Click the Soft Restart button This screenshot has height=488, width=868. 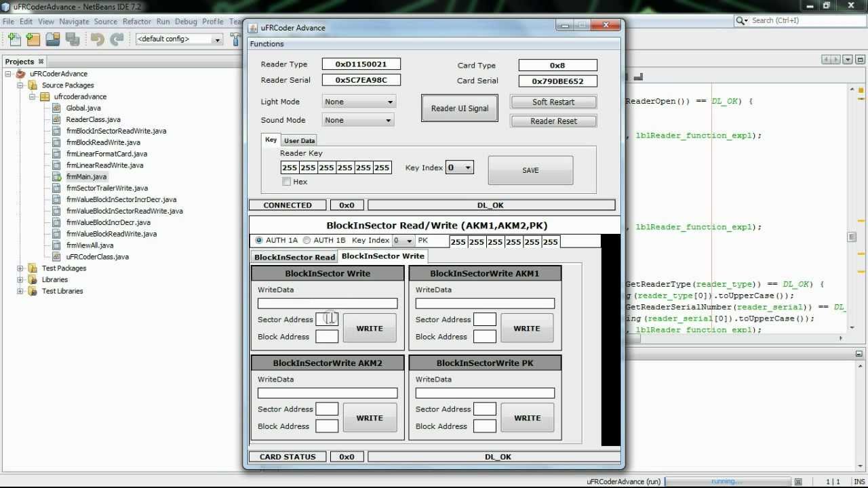point(553,102)
